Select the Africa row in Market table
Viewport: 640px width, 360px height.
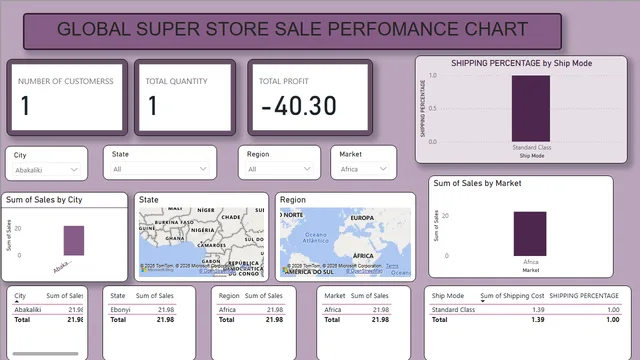(x=357, y=310)
